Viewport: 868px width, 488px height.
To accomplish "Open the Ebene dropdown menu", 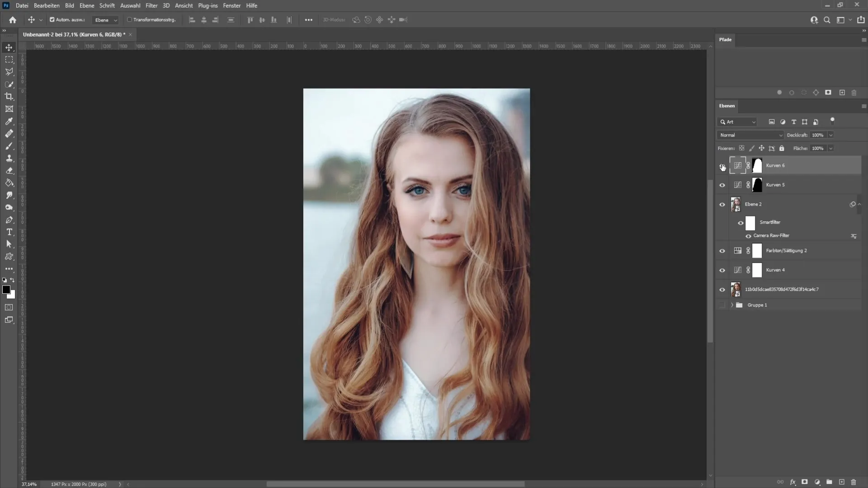I will 86,5.
